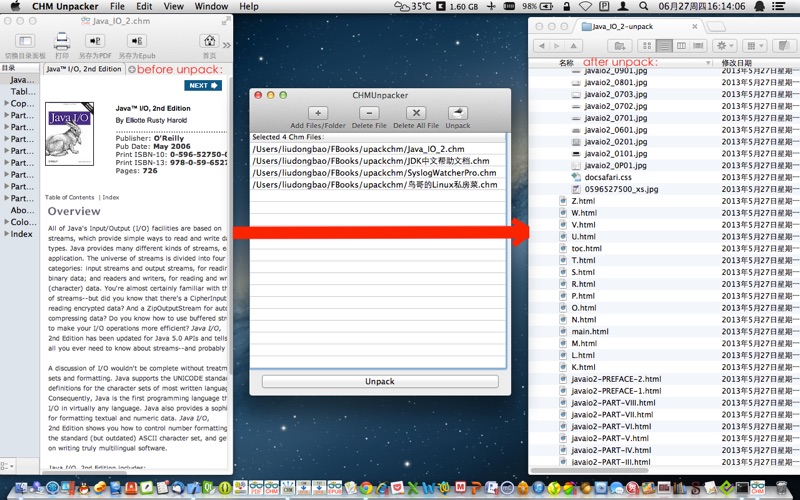Click the wide Unpack button below the file list
Image resolution: width=800 pixels, height=500 pixels.
tap(380, 382)
